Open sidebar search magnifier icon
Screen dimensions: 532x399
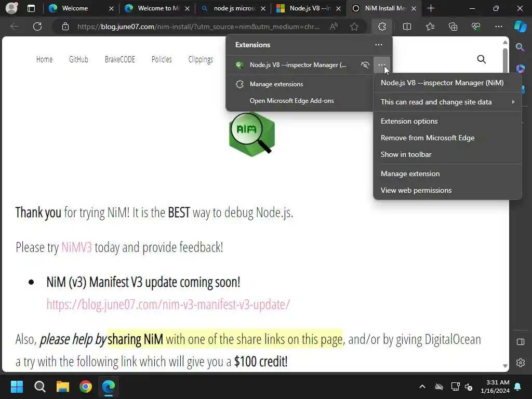click(520, 47)
